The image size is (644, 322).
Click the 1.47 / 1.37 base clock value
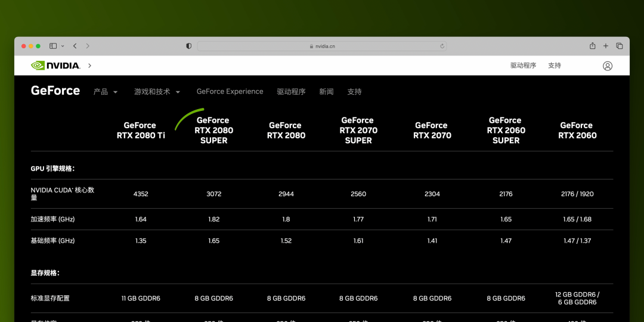click(577, 241)
